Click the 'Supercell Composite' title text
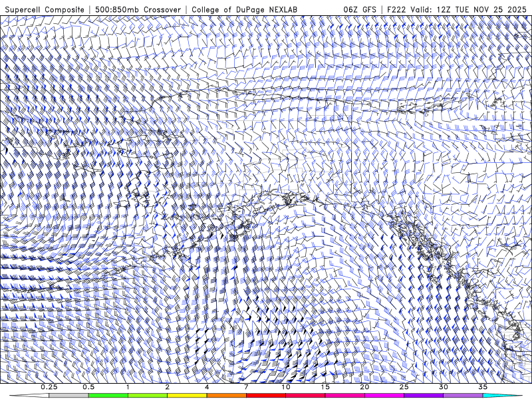532x399 pixels. [45, 9]
